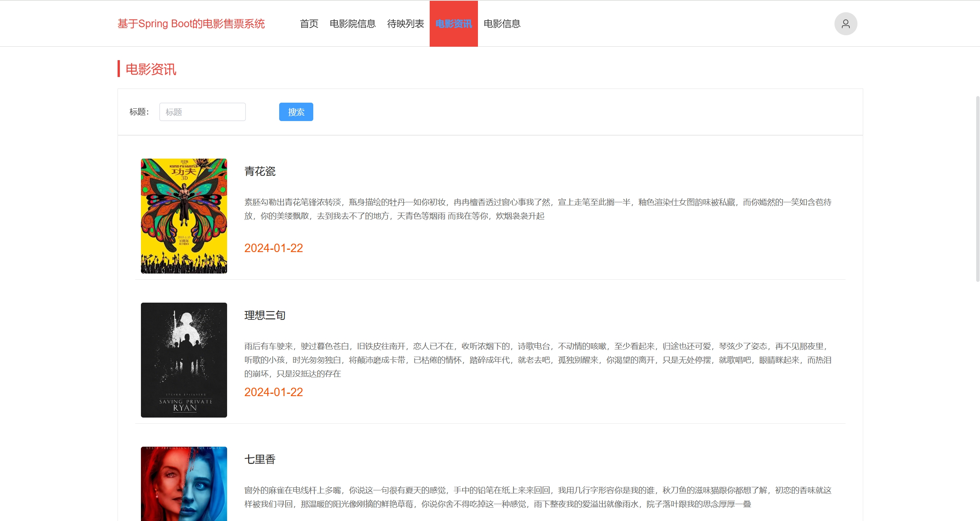Image resolution: width=980 pixels, height=521 pixels.
Task: Click the 电影资讯 page heading
Action: click(x=151, y=69)
